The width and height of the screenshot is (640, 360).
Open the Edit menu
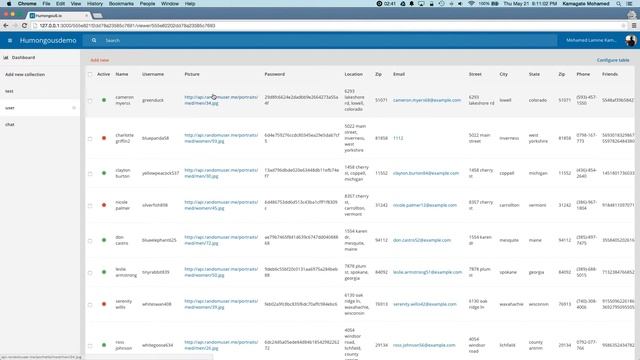(60, 3)
